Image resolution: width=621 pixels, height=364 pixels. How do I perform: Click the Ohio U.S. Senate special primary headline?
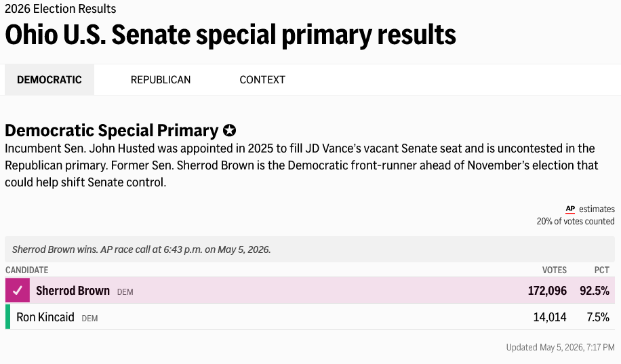[231, 35]
